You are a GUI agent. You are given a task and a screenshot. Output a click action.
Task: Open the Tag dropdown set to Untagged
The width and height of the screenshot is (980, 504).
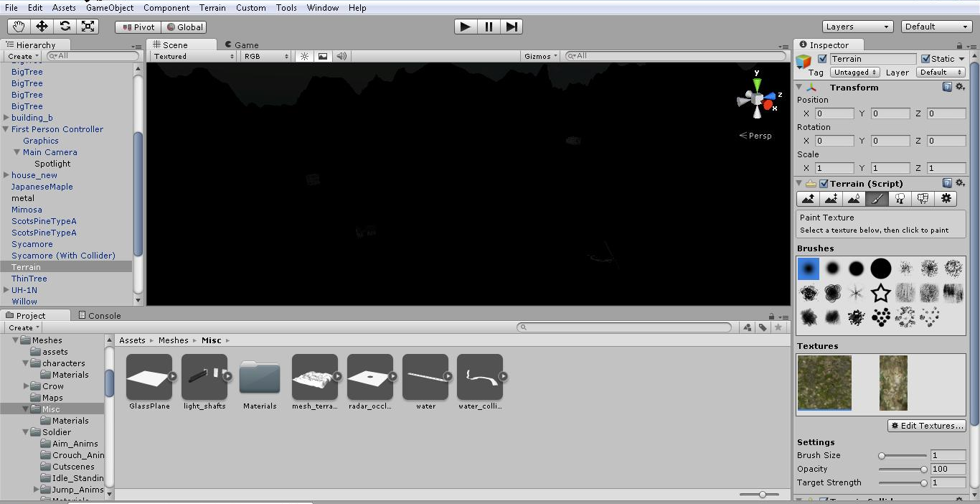855,72
